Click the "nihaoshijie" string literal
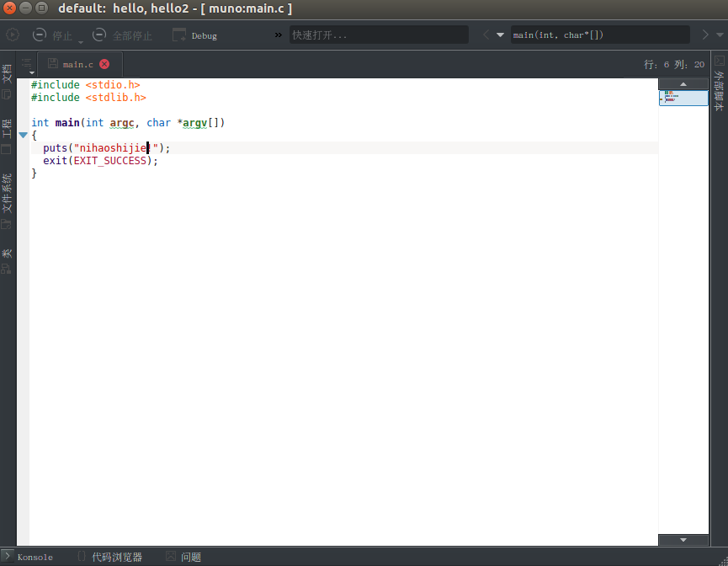The image size is (728, 566). coord(116,147)
